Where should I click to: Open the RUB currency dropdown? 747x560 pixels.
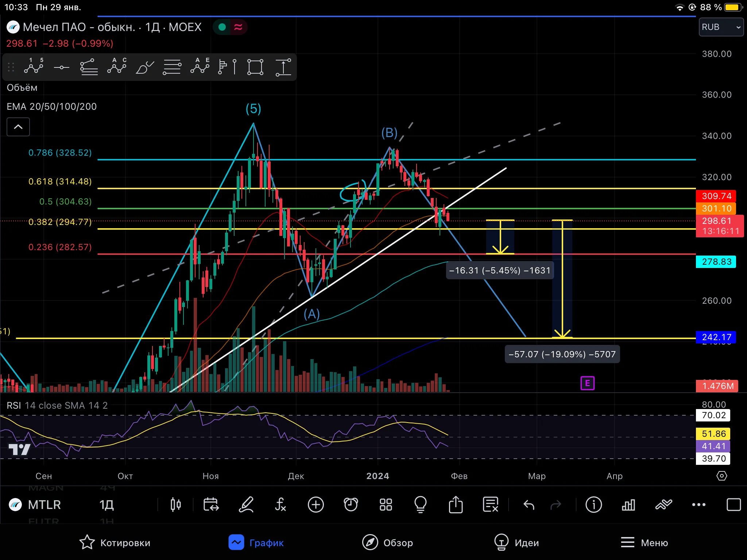721,27
